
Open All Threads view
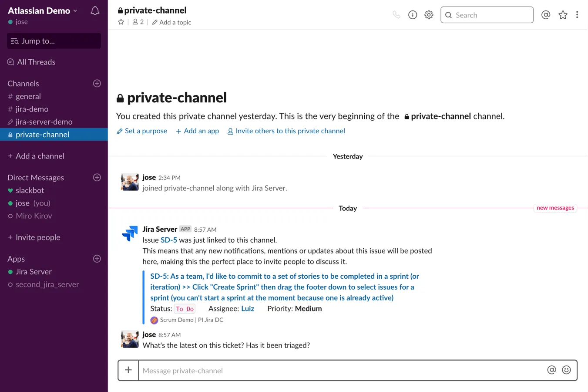coord(32,62)
